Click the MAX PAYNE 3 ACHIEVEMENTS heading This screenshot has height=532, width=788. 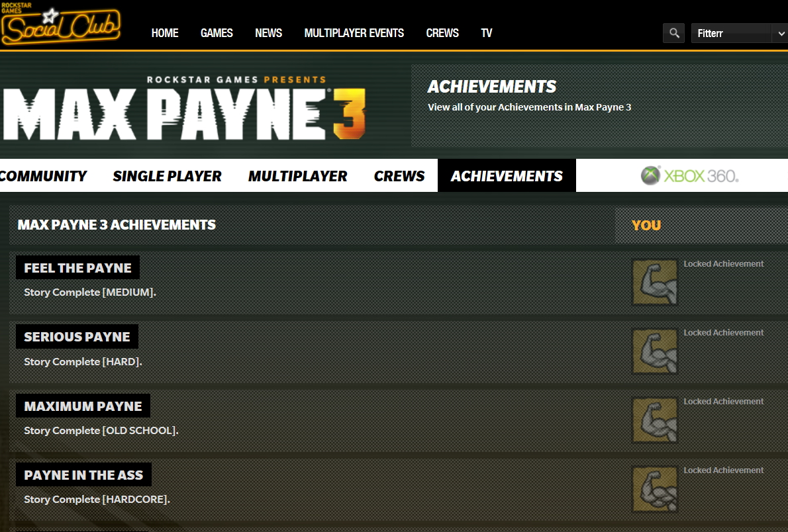(117, 224)
